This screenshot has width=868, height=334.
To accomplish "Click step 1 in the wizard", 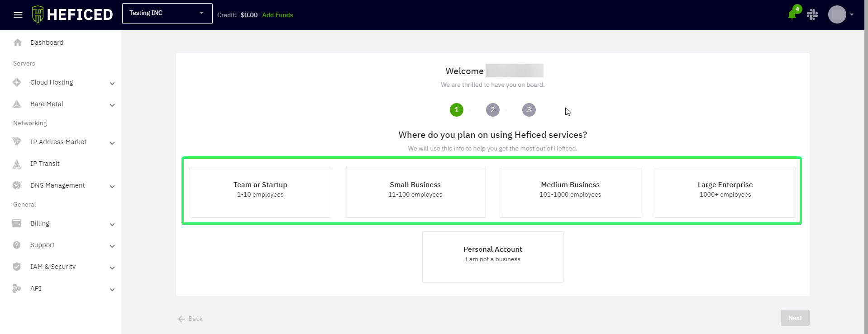I will (457, 110).
